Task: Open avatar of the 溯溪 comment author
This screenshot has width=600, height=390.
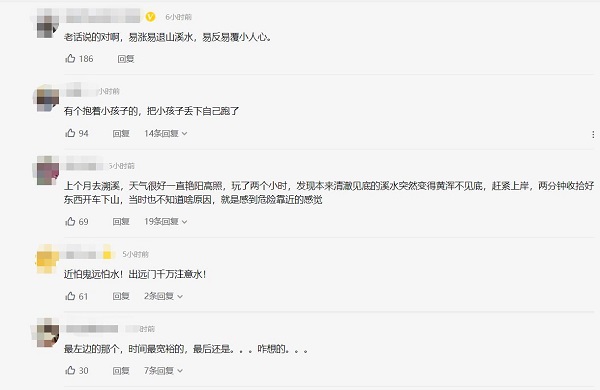Action: pos(47,171)
